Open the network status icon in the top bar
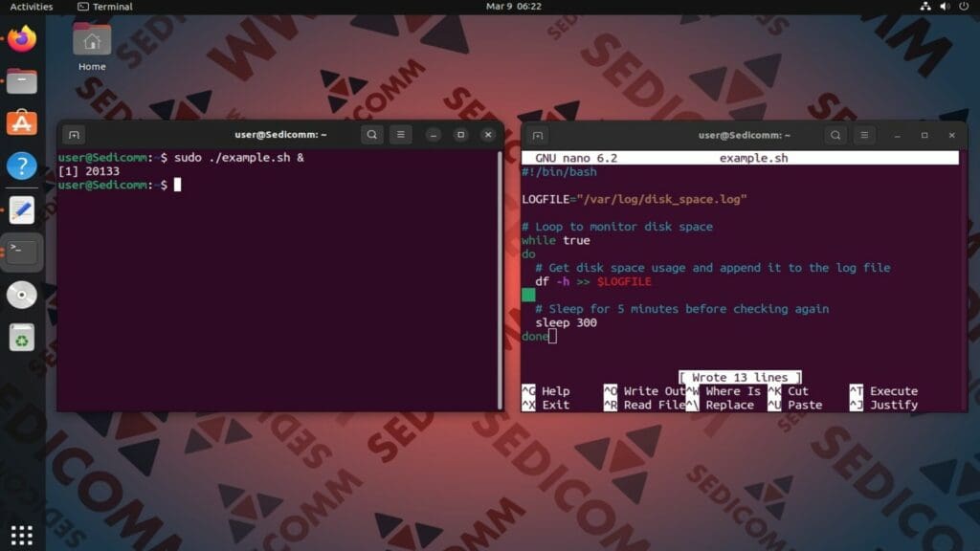Screen dimensions: 980x551 click(925, 7)
